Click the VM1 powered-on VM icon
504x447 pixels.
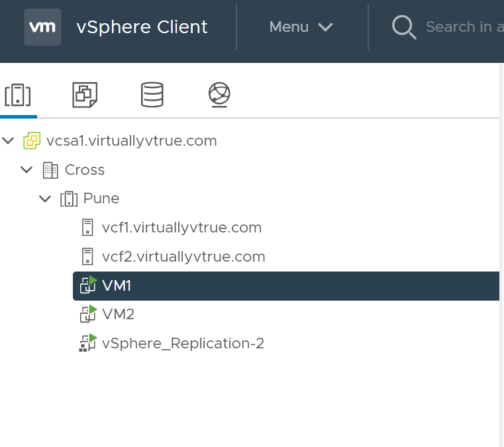pos(88,285)
